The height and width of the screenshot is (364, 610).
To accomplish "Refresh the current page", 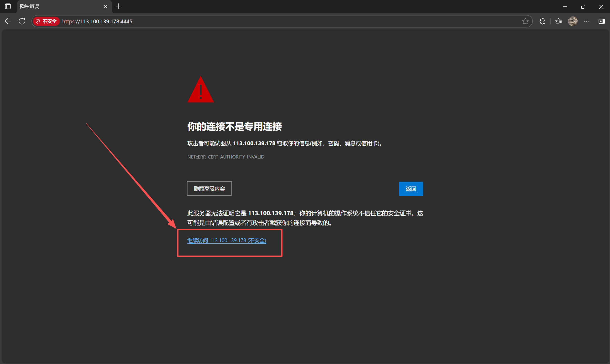I will point(22,21).
